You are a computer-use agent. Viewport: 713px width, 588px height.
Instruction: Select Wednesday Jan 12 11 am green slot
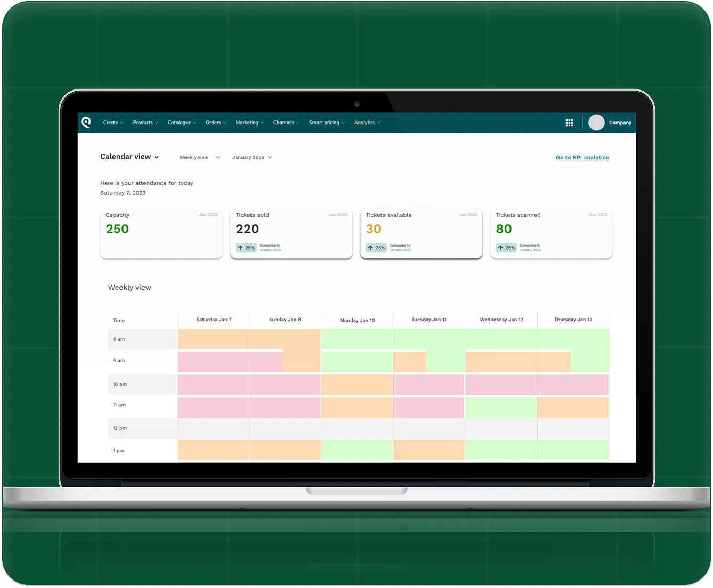(x=501, y=407)
